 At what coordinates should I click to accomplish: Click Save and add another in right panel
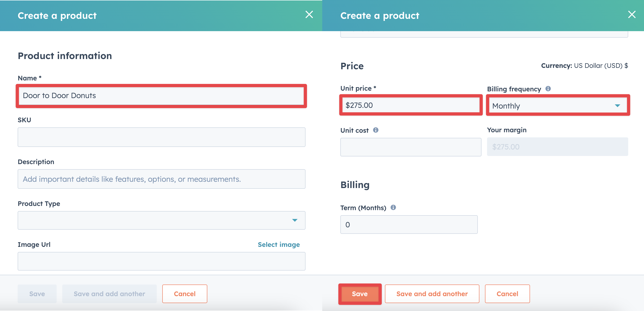432,294
